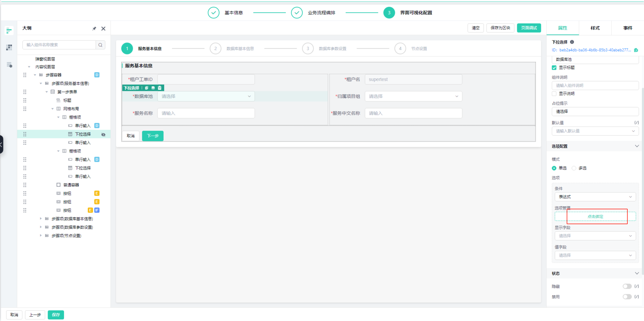Uncheck the 显示标题 checkbox
The height and width of the screenshot is (321, 644).
(554, 68)
